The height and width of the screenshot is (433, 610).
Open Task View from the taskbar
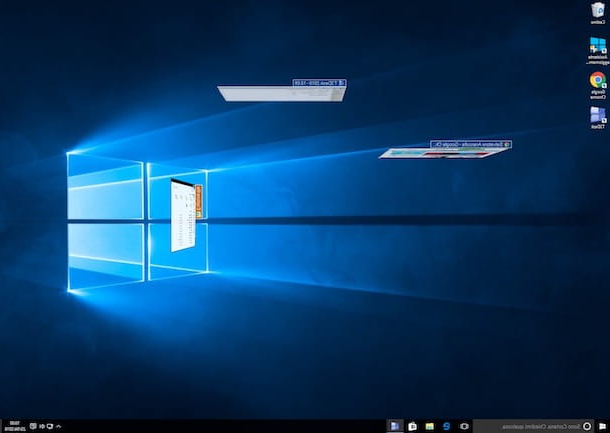pyautogui.click(x=463, y=426)
